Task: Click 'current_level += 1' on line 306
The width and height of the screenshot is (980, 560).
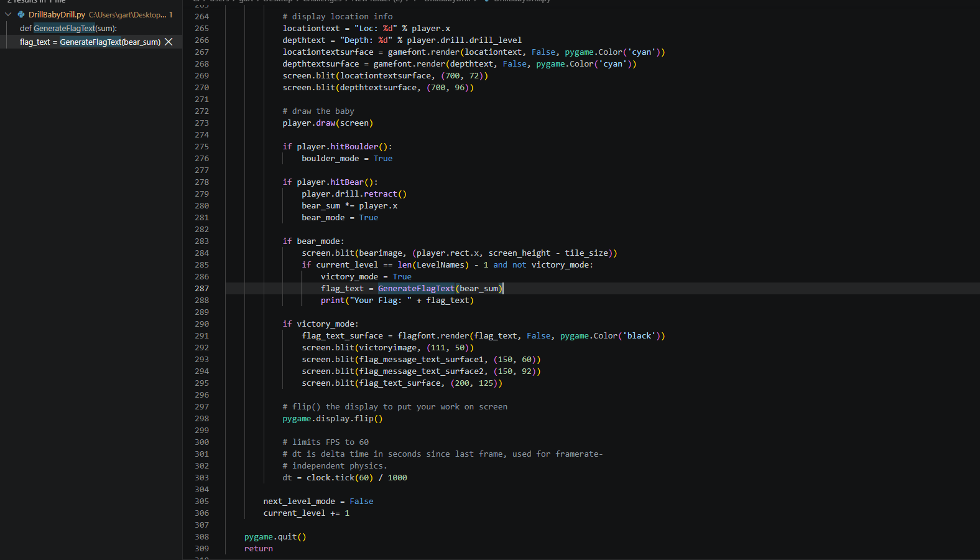Action: pos(307,513)
